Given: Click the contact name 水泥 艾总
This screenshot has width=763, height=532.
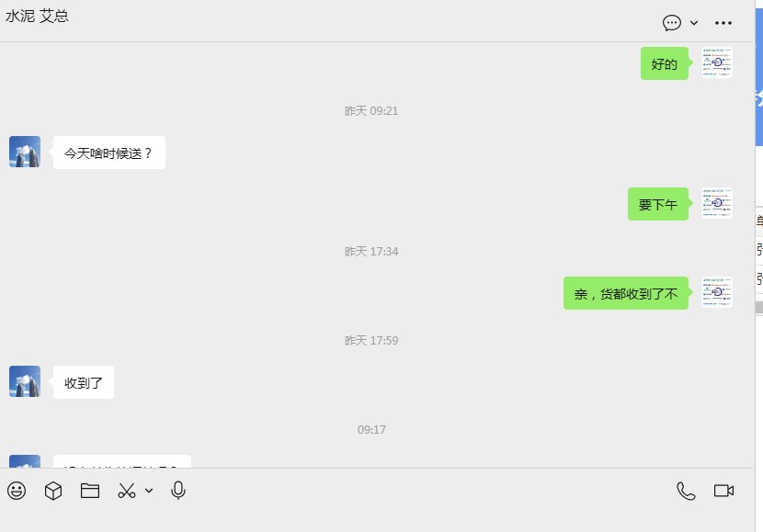Looking at the screenshot, I should pos(37,16).
